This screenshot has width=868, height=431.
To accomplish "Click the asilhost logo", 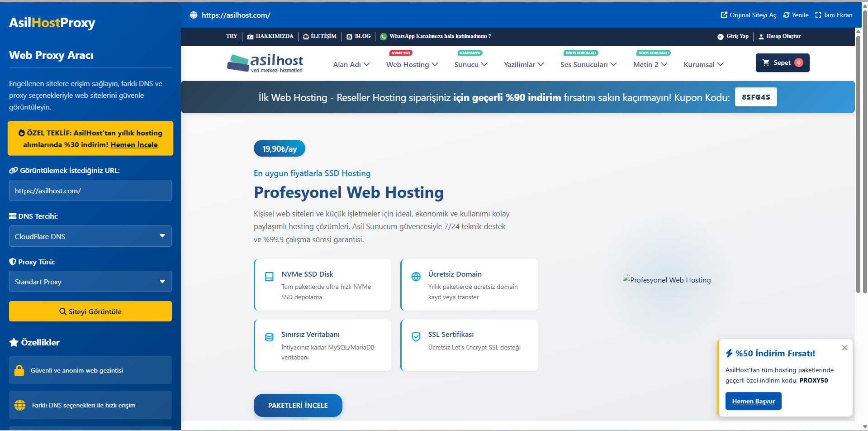I will click(265, 63).
